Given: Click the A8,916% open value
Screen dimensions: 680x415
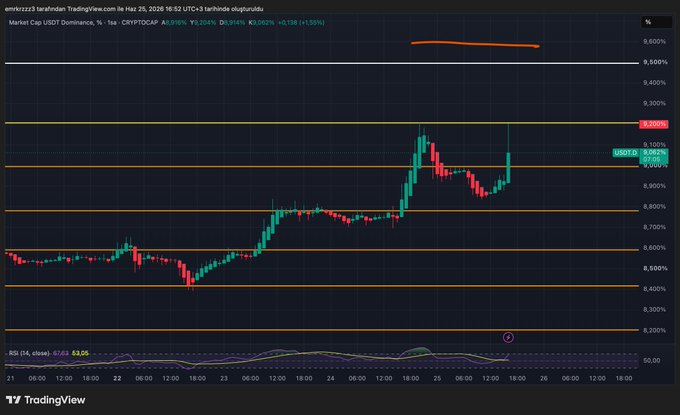Looking at the screenshot, I should pos(174,23).
